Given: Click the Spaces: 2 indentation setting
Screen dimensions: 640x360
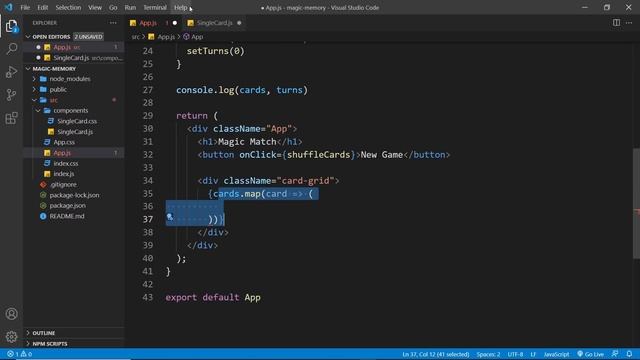Looking at the screenshot, I should pos(488,354).
